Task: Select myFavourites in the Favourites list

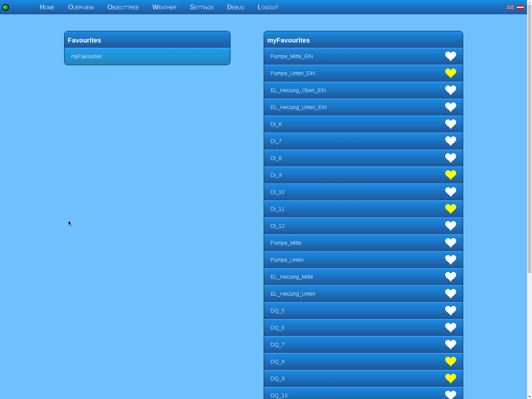Action: click(86, 57)
